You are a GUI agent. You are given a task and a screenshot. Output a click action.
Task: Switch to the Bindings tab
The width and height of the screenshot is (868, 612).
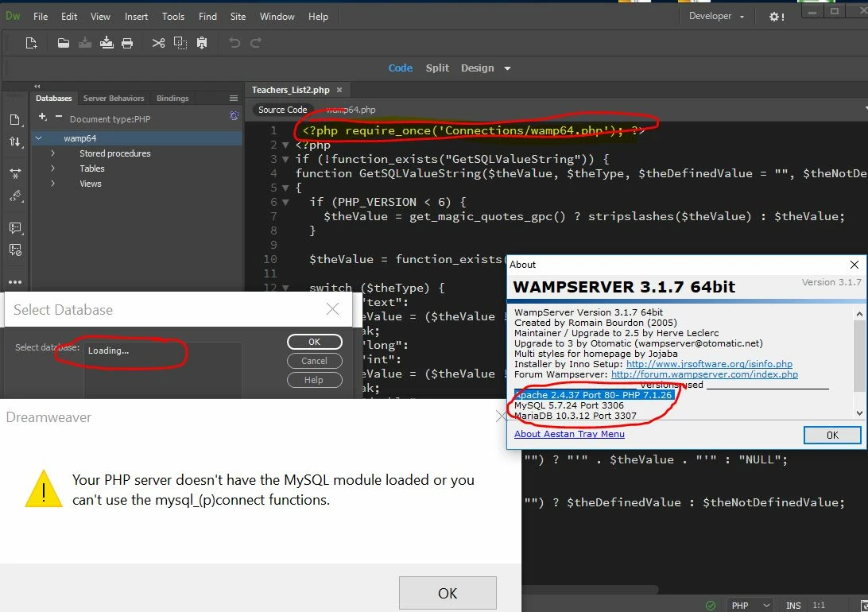click(x=172, y=98)
